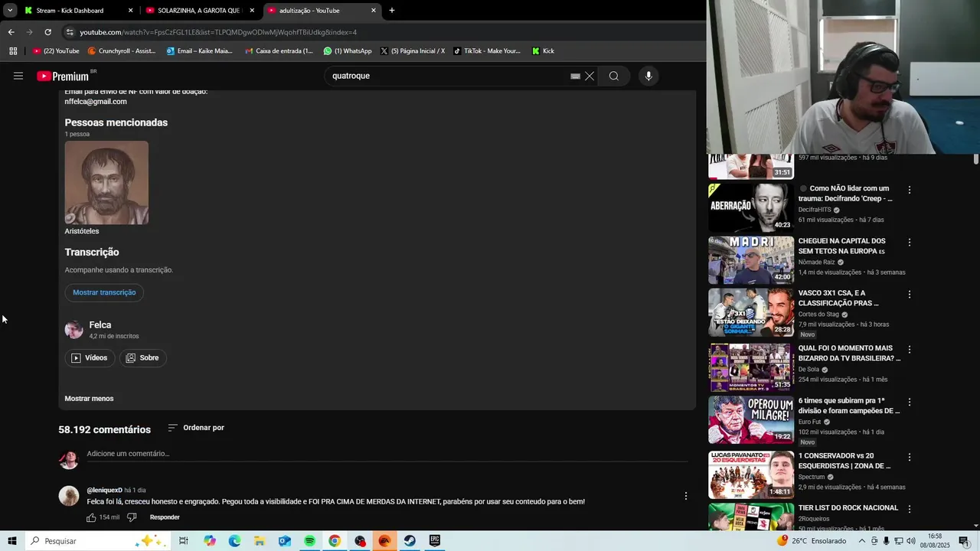View site information icon in address bar
980x551 pixels.
tap(70, 32)
